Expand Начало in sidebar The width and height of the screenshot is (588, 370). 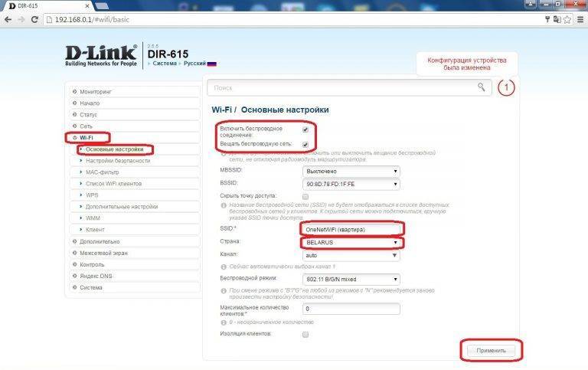point(134,103)
